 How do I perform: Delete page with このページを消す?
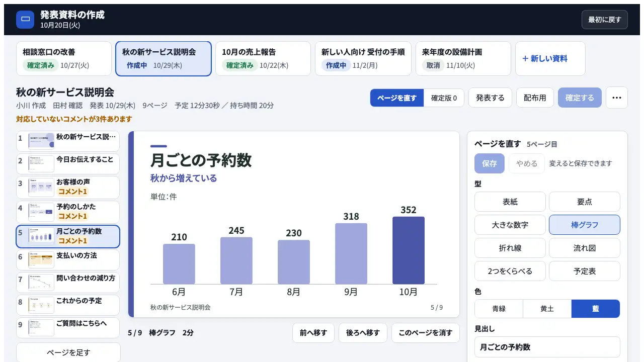pyautogui.click(x=426, y=333)
